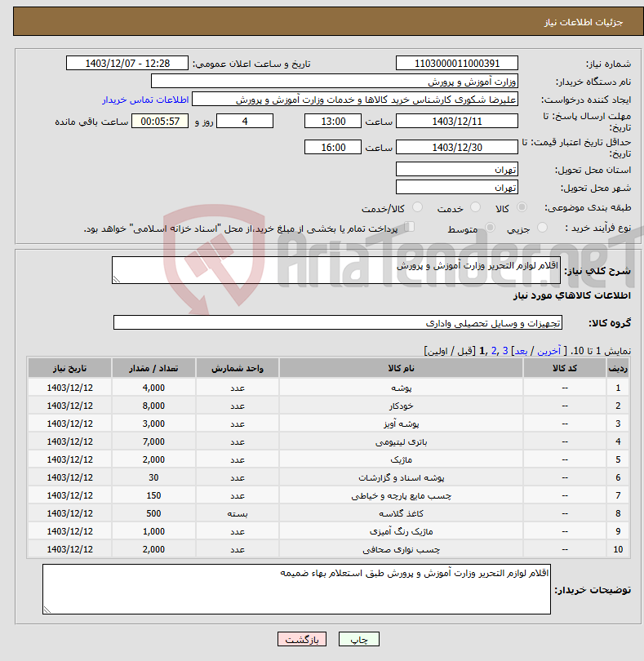This screenshot has height=661, width=644.
Task: Click the توضیحات خریدار text area
Action: coord(296,589)
